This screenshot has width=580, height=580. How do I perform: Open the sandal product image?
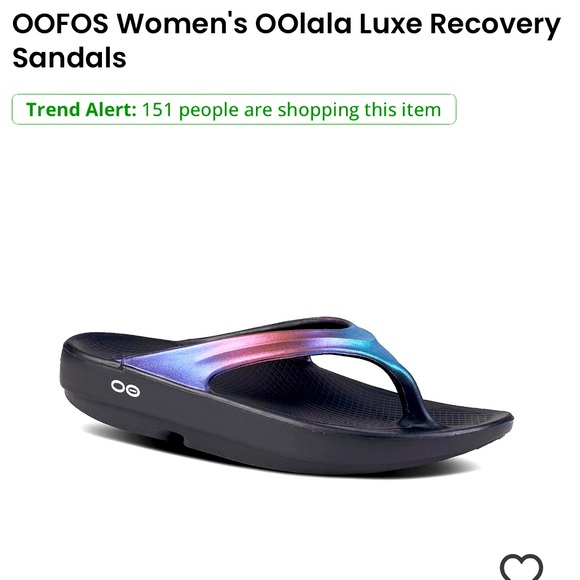[x=287, y=396]
